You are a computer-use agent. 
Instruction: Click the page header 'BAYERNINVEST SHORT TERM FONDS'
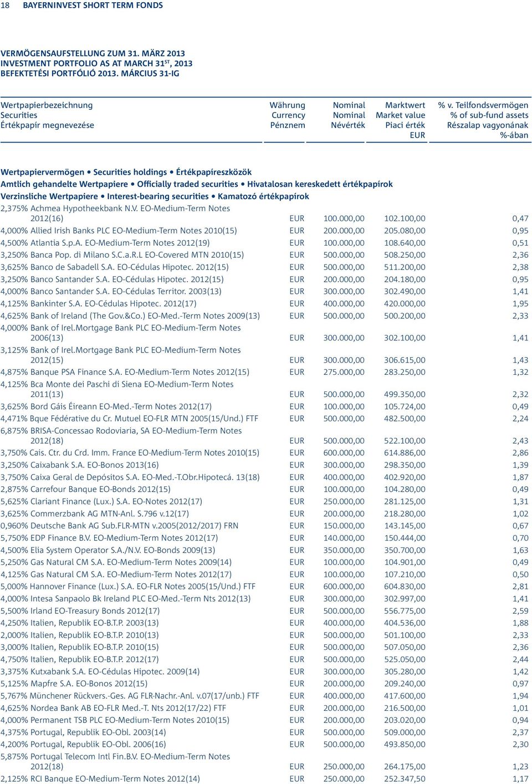pyautogui.click(x=93, y=5)
